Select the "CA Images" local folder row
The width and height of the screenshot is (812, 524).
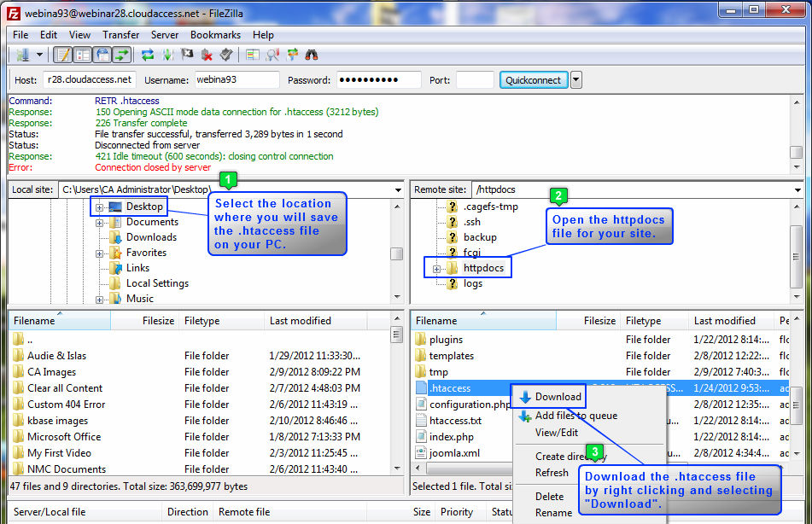click(200, 372)
